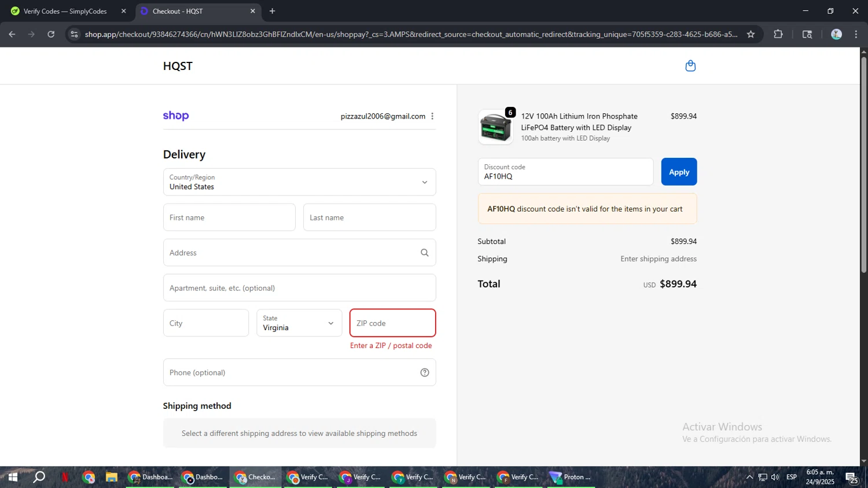Viewport: 868px width, 488px height.
Task: Open the tab search media icon in Chrome toolbar
Action: [807, 34]
